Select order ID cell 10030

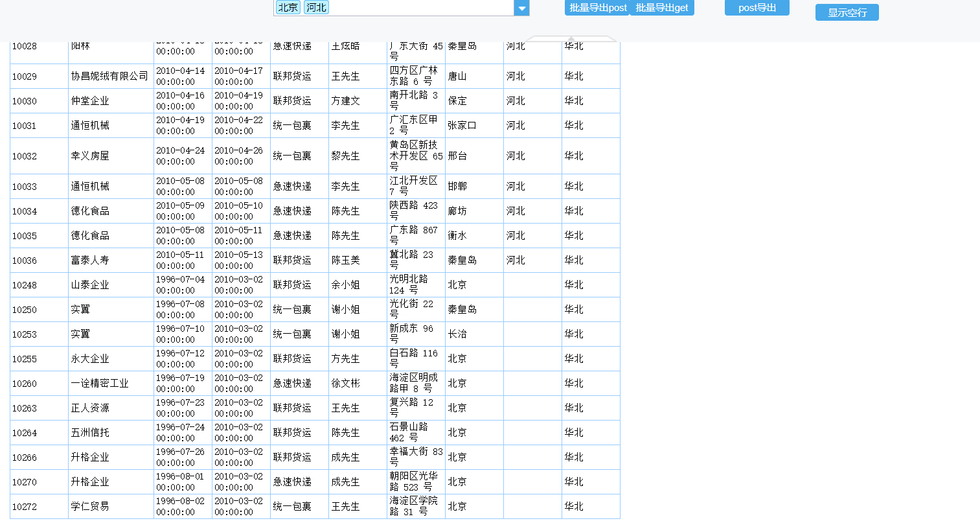(x=39, y=101)
